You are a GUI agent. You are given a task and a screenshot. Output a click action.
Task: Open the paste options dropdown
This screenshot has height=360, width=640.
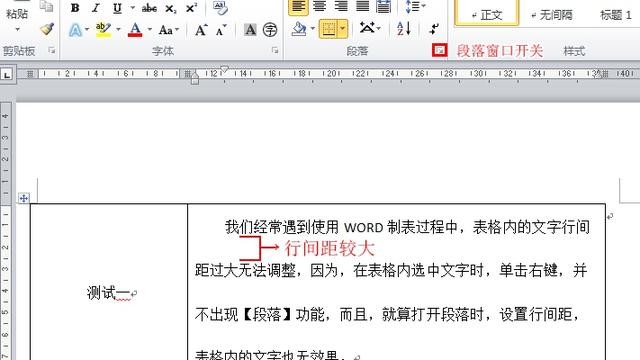coord(17,29)
